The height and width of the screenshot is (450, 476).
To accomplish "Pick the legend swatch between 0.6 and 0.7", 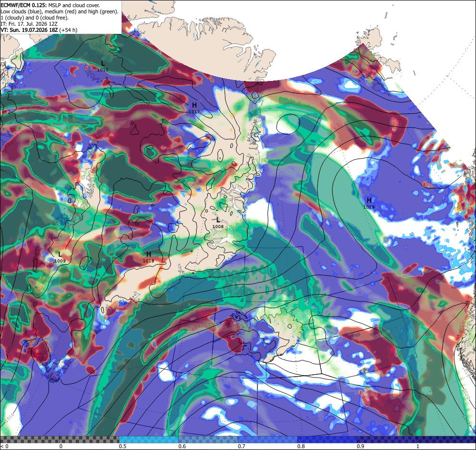I will coord(208,440).
